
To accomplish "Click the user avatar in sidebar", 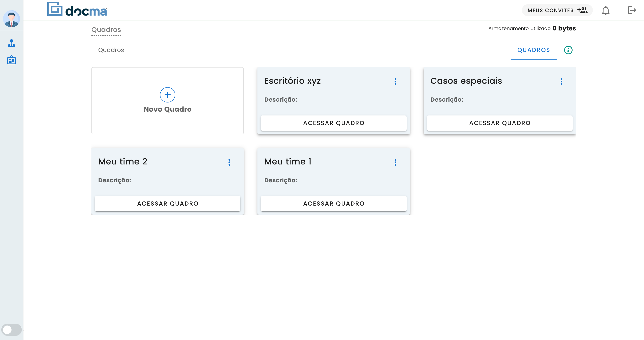I will [11, 19].
